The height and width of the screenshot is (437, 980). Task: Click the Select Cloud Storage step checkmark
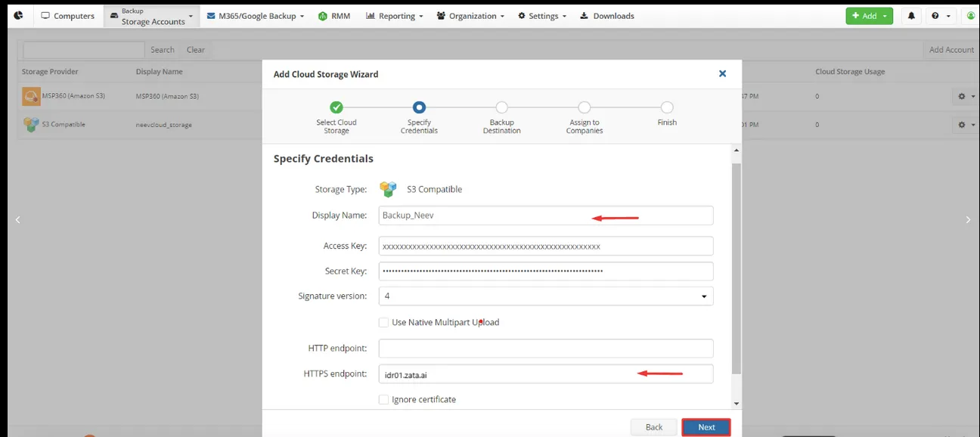336,107
